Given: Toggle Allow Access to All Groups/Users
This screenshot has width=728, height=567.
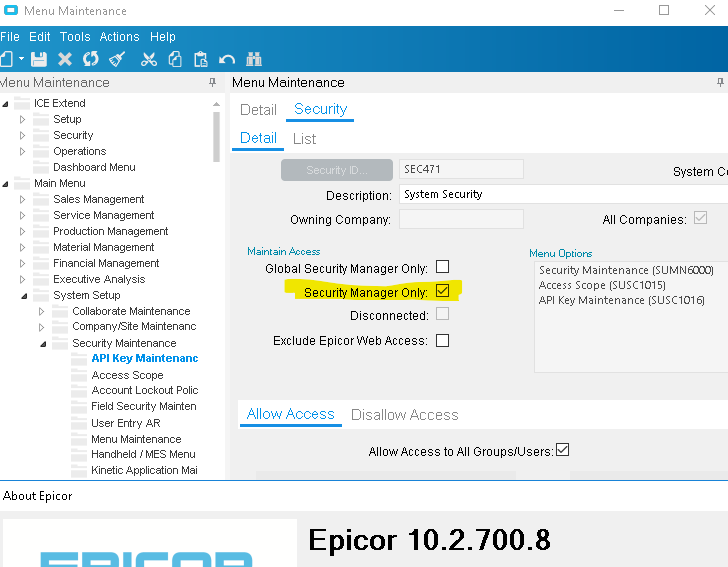Looking at the screenshot, I should (x=562, y=450).
